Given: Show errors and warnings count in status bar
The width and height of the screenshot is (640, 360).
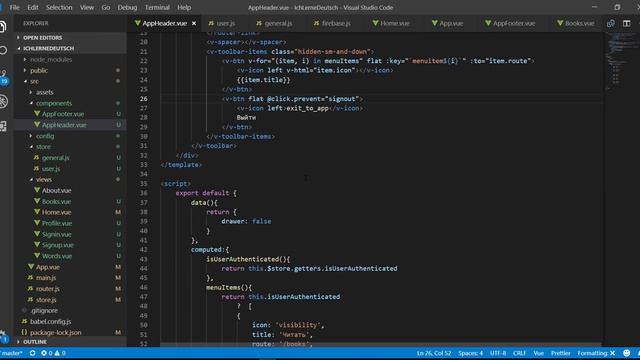Looking at the screenshot, I should (x=53, y=353).
